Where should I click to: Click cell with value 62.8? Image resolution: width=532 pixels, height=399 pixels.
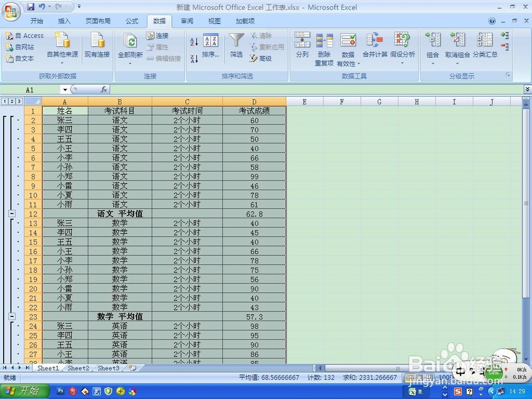254,214
